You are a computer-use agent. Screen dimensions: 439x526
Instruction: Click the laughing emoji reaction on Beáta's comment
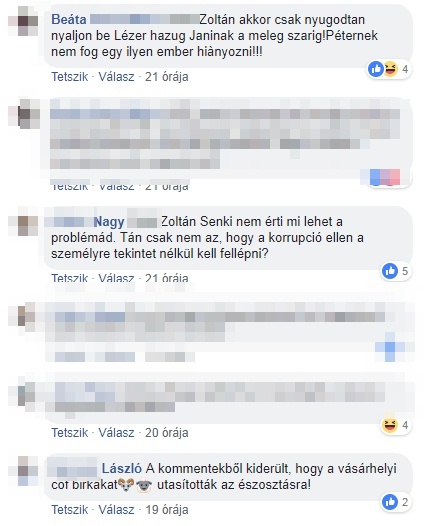click(x=390, y=69)
